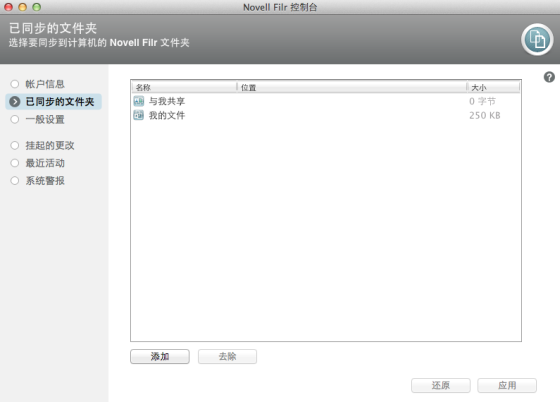Viewport: 560px width, 402px height.
Task: Click the 添加 button
Action: [160, 356]
